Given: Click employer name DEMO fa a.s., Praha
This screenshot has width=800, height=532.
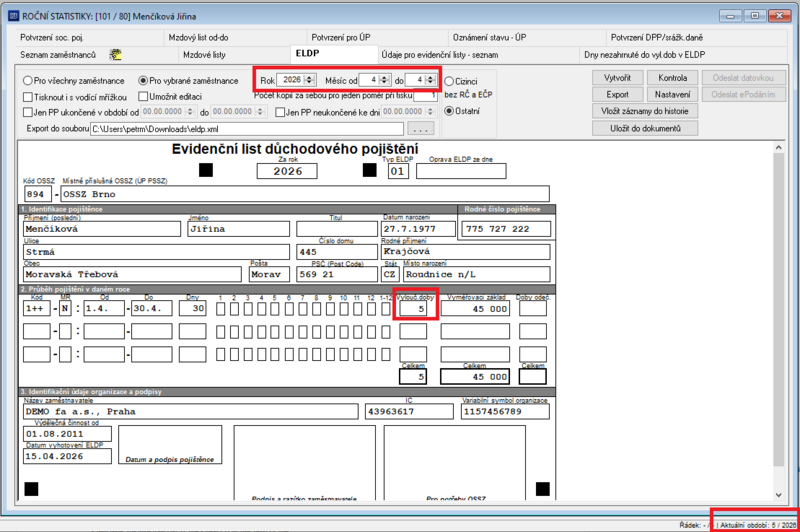Looking at the screenshot, I should (191, 412).
